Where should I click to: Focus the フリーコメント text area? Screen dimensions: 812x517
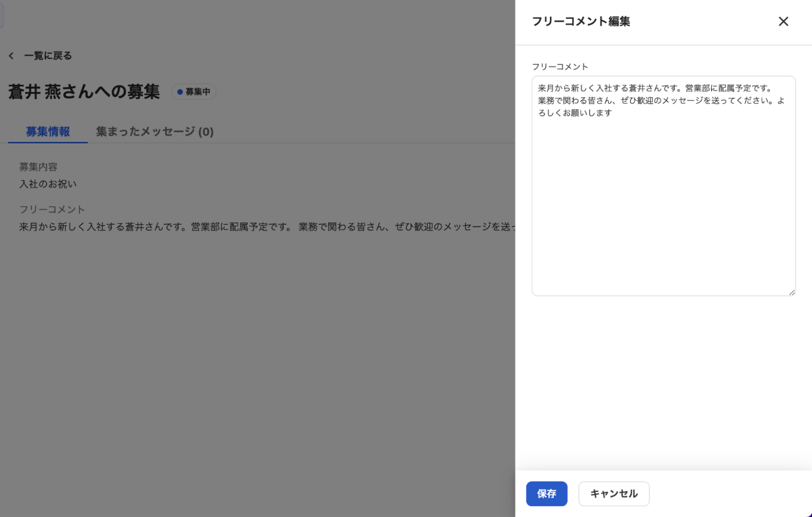(663, 186)
